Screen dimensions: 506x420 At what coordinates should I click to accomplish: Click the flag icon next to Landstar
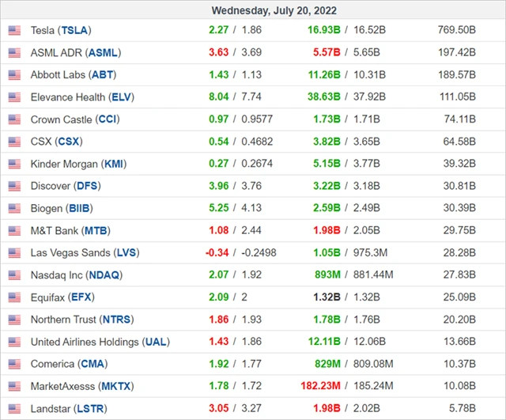tap(14, 409)
